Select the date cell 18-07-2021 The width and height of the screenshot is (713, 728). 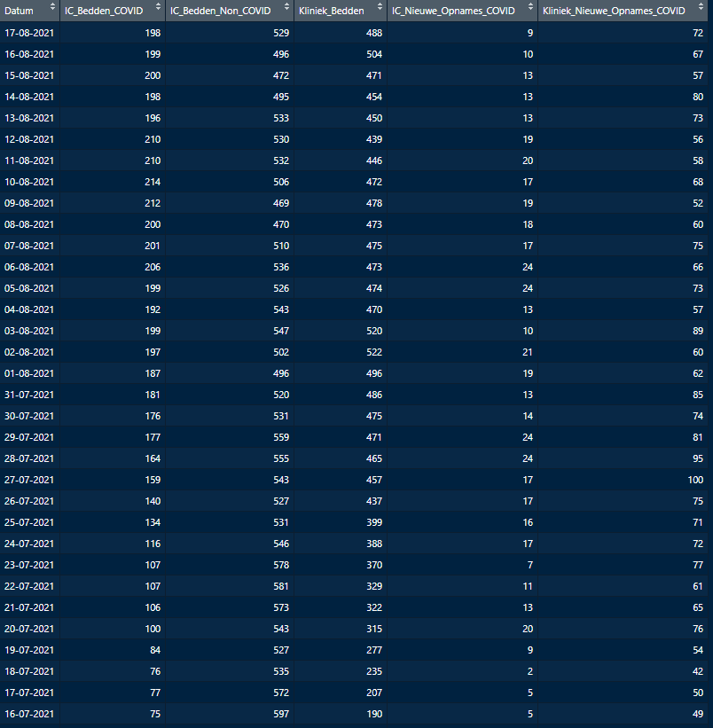tap(29, 671)
